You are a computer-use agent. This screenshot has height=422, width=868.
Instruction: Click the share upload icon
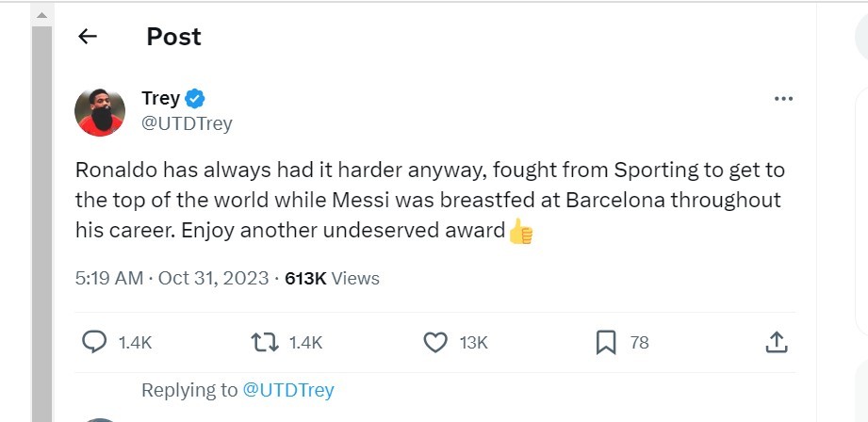pyautogui.click(x=776, y=342)
